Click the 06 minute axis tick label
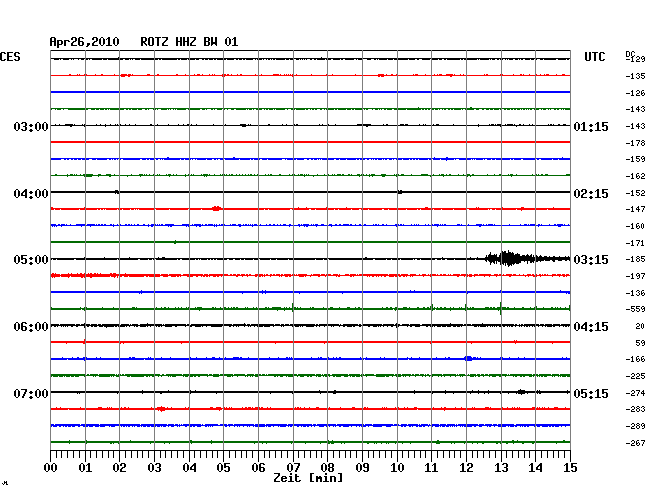 pyautogui.click(x=258, y=468)
